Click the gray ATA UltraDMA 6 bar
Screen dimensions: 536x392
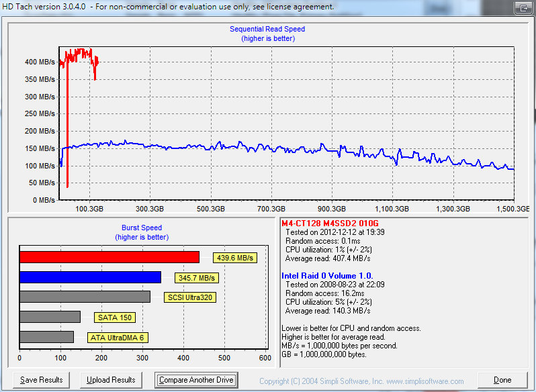point(46,337)
